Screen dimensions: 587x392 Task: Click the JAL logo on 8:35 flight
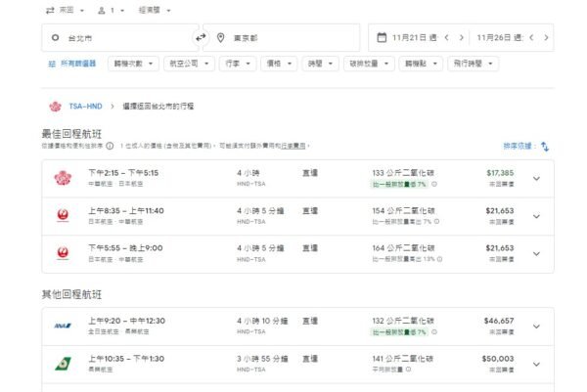pyautogui.click(x=63, y=215)
